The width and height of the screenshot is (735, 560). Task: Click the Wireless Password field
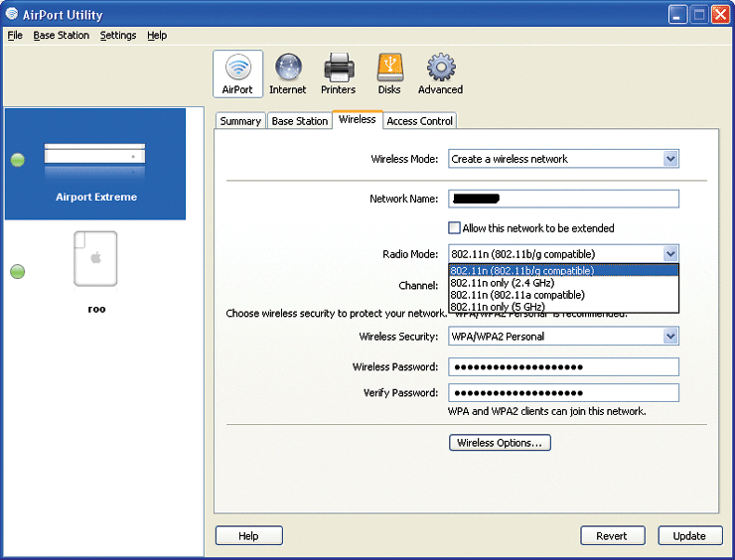tap(563, 366)
